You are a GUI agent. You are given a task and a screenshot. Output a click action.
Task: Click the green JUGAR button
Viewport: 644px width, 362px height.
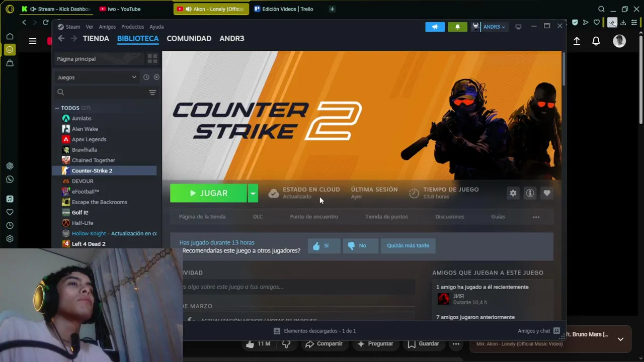point(208,193)
